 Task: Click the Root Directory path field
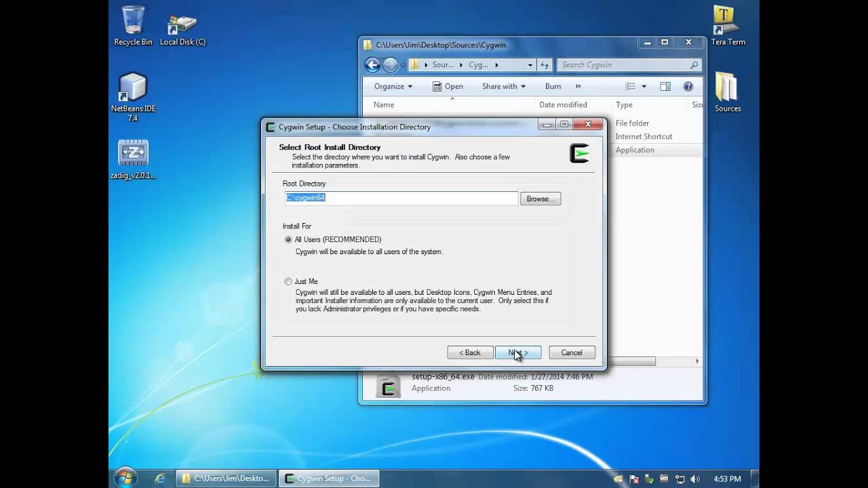click(x=401, y=198)
